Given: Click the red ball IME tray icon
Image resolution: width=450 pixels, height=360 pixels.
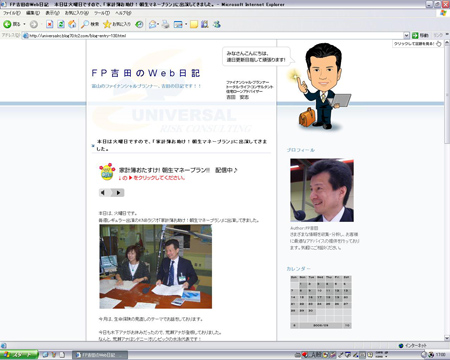Looking at the screenshot, I should (x=304, y=355).
